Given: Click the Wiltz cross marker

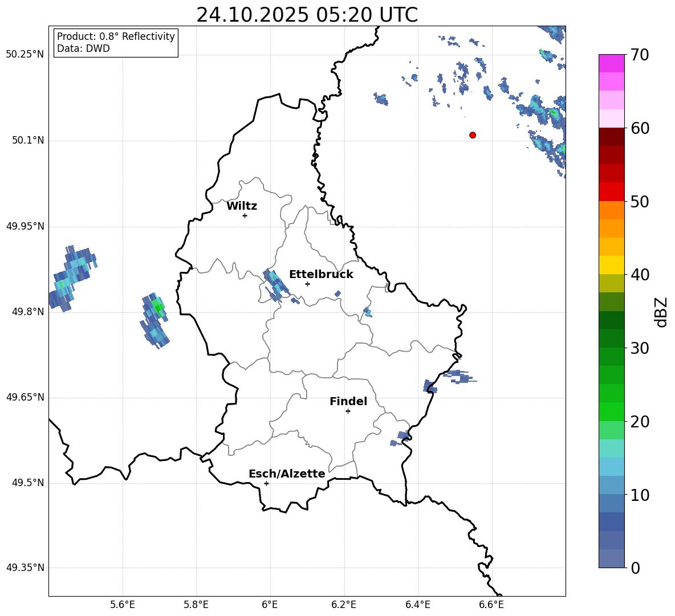Looking at the screenshot, I should pyautogui.click(x=245, y=215).
